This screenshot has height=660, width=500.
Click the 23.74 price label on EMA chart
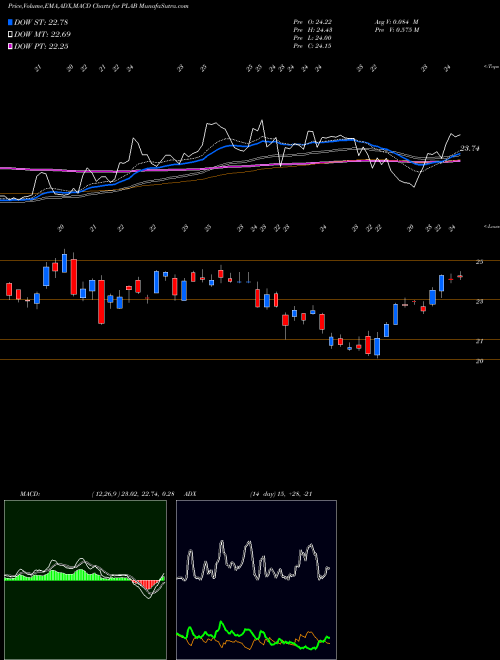(x=470, y=148)
